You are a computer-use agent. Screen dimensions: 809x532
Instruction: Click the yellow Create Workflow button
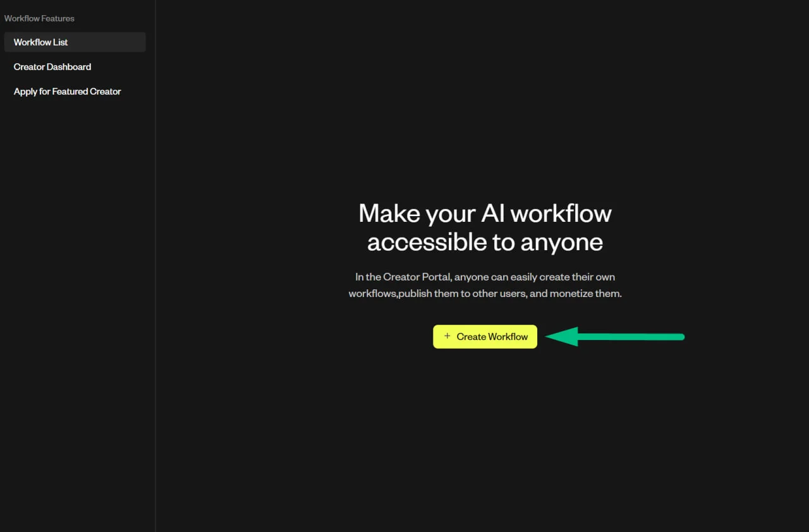click(x=485, y=337)
